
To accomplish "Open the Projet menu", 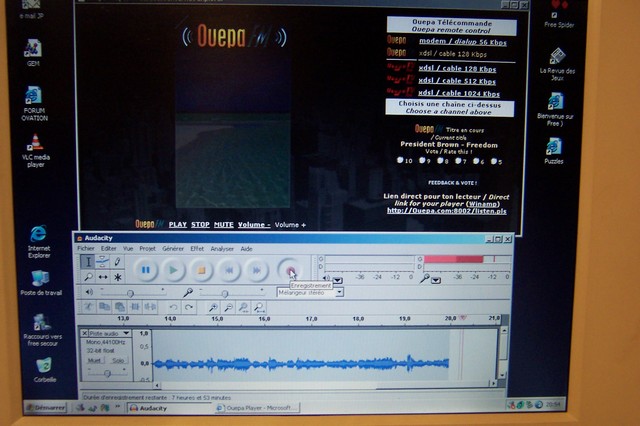I will [147, 248].
